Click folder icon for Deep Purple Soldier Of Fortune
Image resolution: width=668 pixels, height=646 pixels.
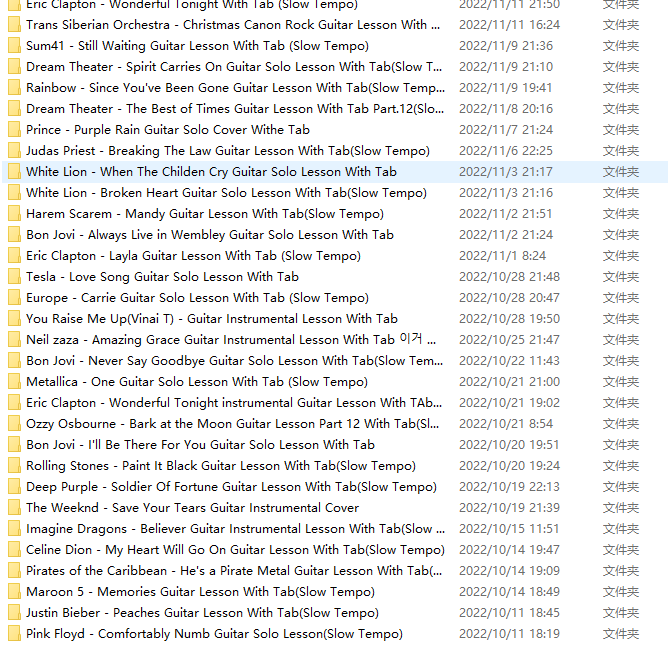pyautogui.click(x=14, y=487)
